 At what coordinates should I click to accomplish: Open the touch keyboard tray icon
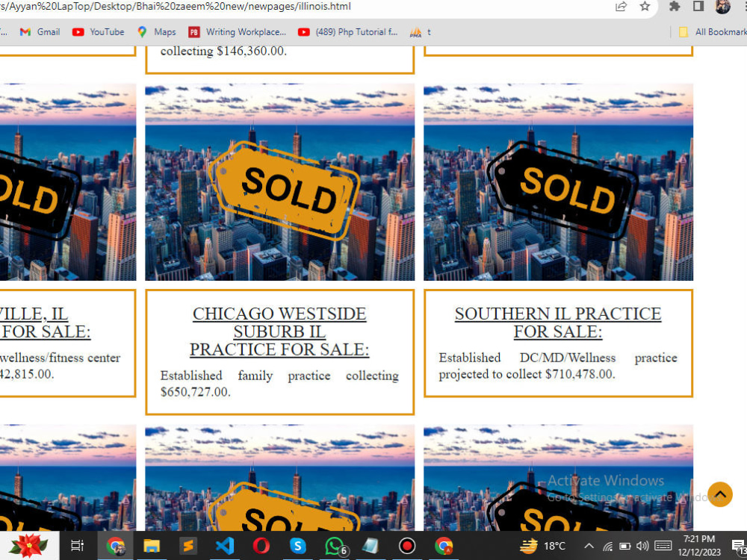coord(663,546)
